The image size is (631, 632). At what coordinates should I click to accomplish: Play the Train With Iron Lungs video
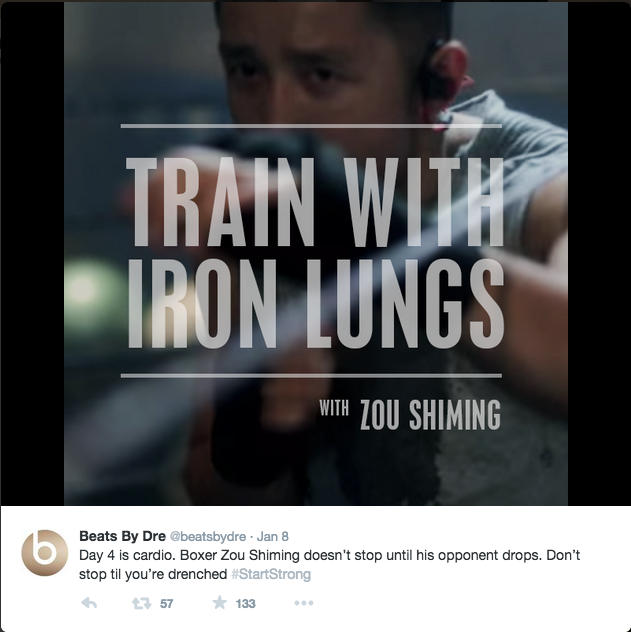pyautogui.click(x=316, y=253)
